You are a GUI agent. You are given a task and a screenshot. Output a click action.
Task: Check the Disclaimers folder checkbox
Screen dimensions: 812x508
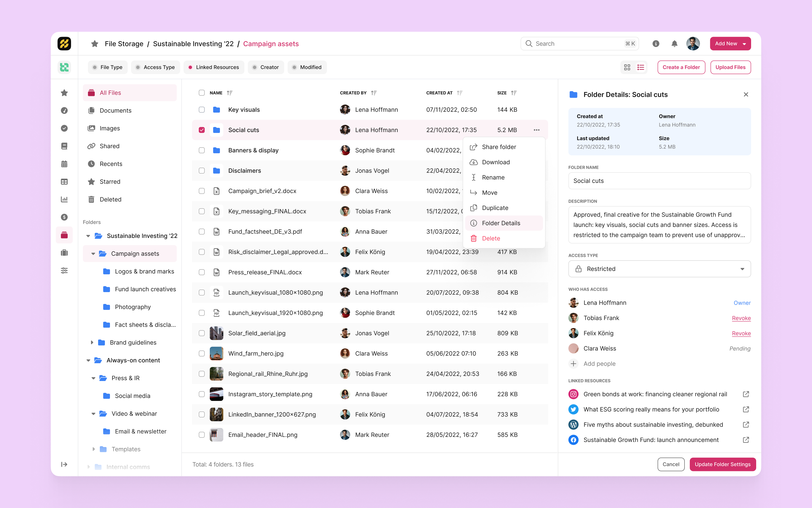pos(202,171)
